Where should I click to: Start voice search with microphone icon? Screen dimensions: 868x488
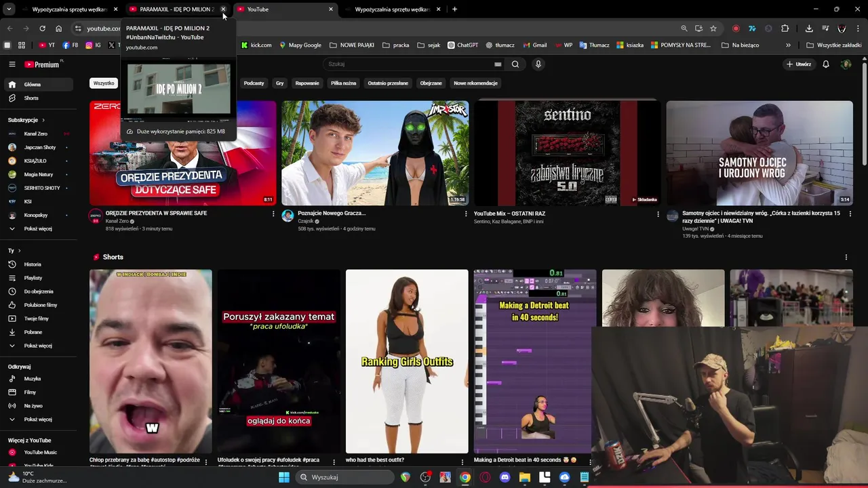tap(538, 64)
